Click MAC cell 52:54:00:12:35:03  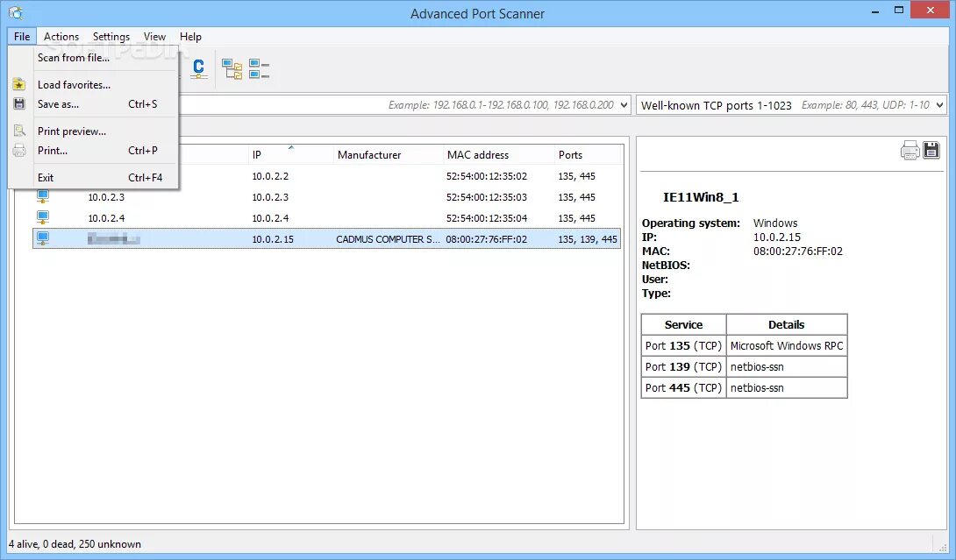[487, 197]
